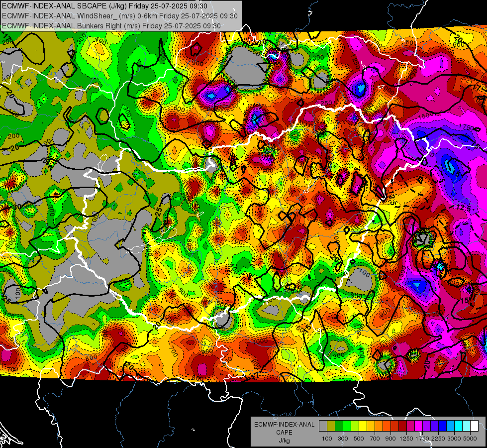The image size is (487, 448).
Task: Click the 300 legend scale value
Action: click(343, 439)
